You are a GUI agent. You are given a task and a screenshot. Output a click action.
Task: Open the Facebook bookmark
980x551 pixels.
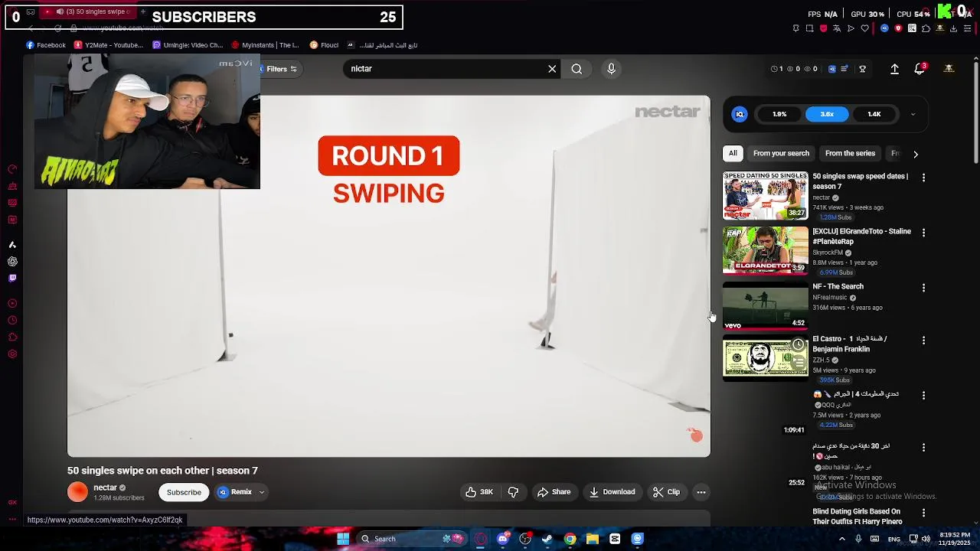(46, 45)
